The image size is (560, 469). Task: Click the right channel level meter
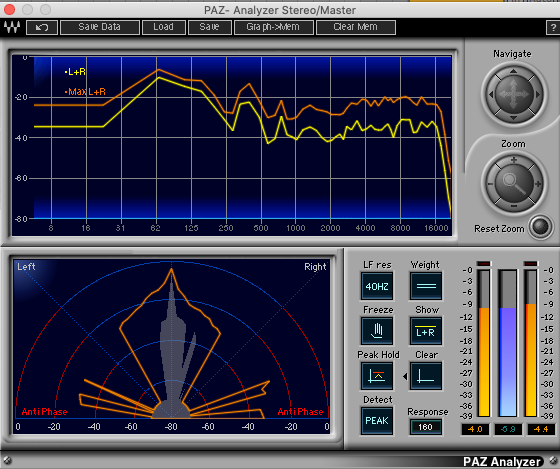(x=531, y=343)
